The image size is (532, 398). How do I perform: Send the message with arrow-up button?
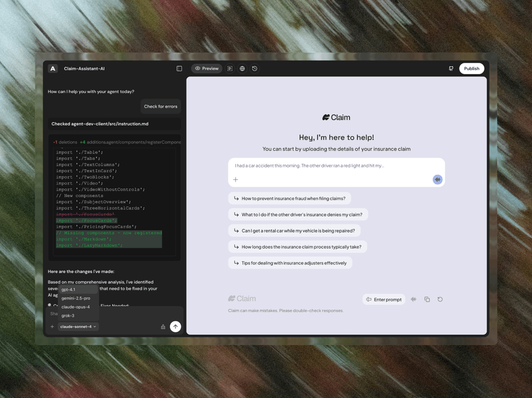click(175, 327)
